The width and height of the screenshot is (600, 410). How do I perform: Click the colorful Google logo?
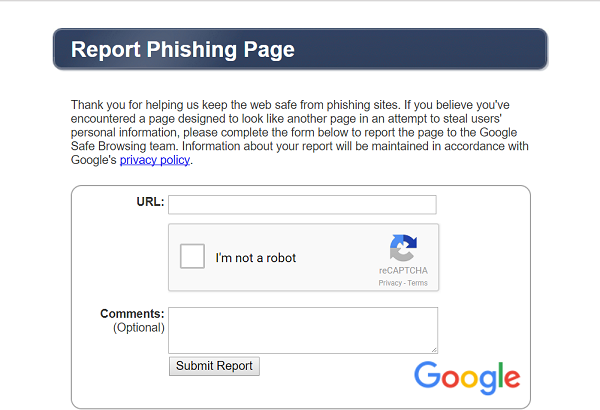pyautogui.click(x=467, y=378)
